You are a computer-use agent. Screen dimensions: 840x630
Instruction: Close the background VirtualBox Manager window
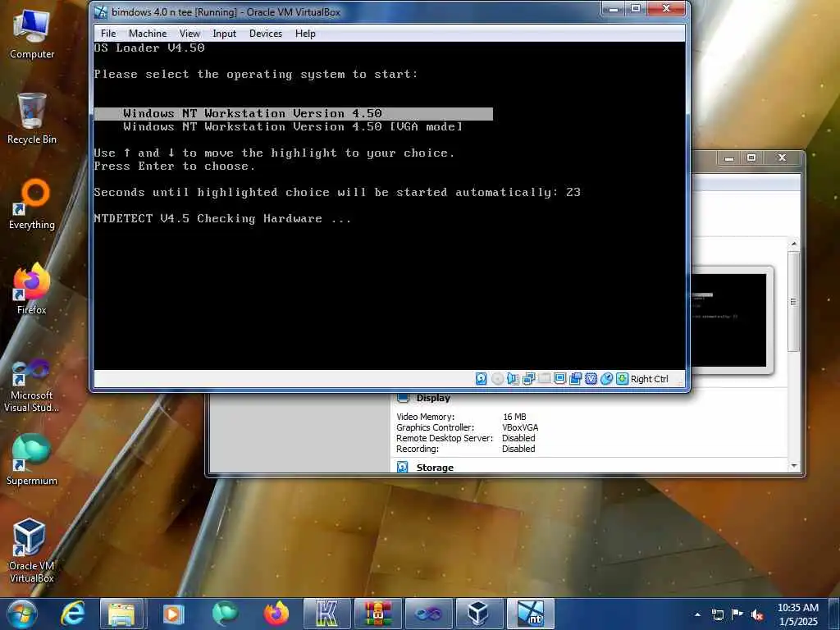tap(782, 158)
